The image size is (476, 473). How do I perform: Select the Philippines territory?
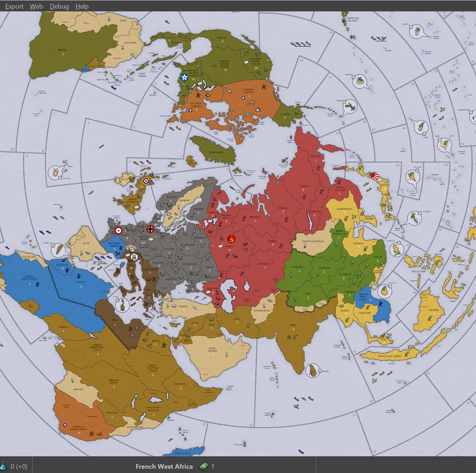click(419, 271)
